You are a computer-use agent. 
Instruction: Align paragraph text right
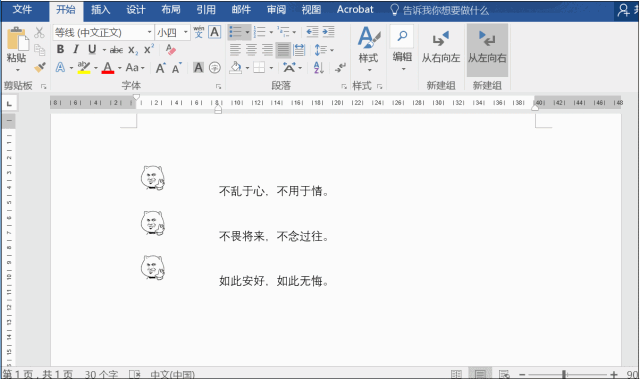point(267,50)
